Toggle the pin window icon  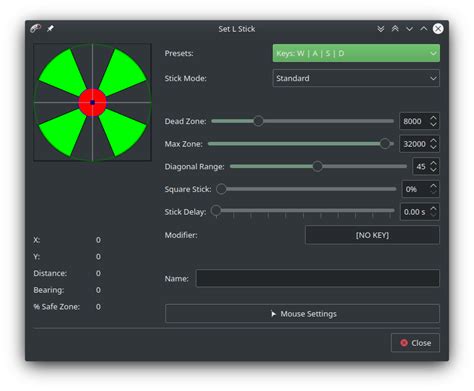50,29
